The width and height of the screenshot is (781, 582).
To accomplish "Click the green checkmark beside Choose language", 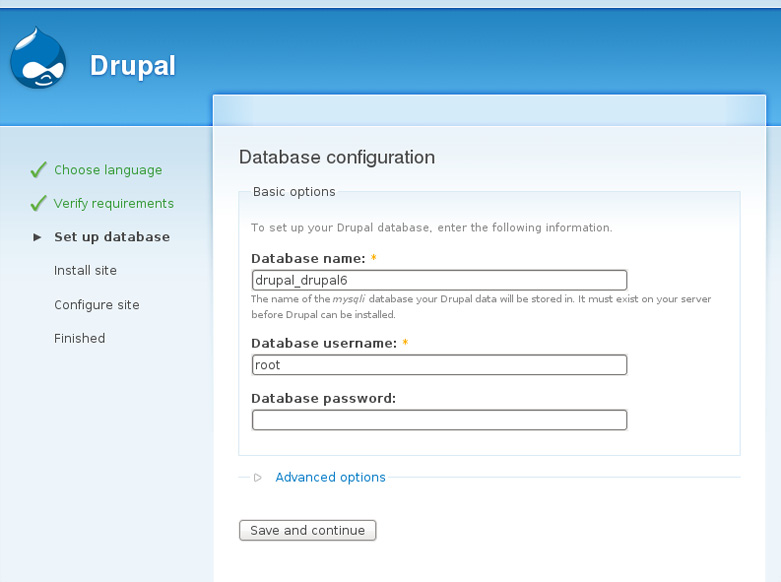I will (x=39, y=170).
